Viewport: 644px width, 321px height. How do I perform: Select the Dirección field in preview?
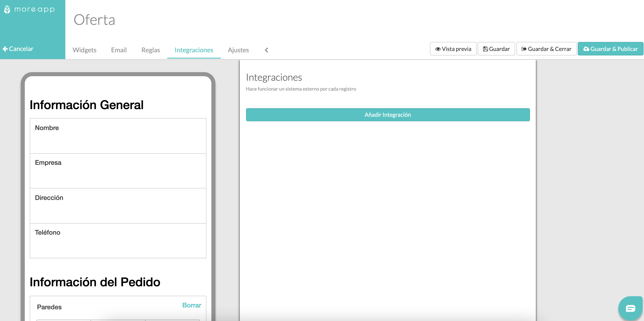click(118, 206)
